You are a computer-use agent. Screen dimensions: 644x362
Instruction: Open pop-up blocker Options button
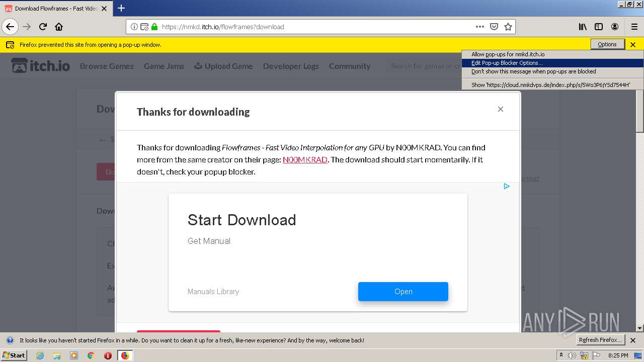607,44
